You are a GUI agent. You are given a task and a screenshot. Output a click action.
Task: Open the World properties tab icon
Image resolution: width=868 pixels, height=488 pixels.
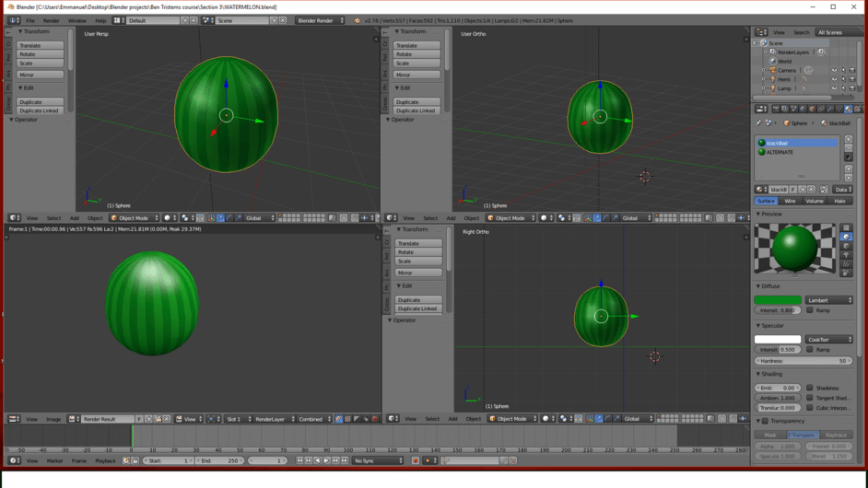coord(803,109)
